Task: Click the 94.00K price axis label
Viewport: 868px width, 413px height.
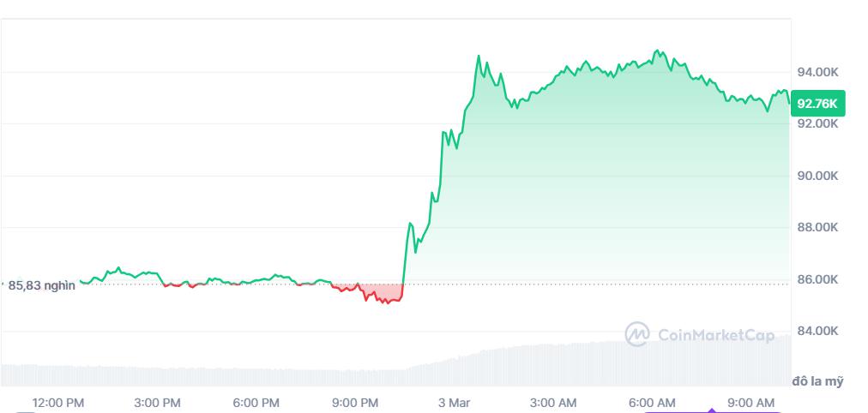Action: click(x=817, y=72)
